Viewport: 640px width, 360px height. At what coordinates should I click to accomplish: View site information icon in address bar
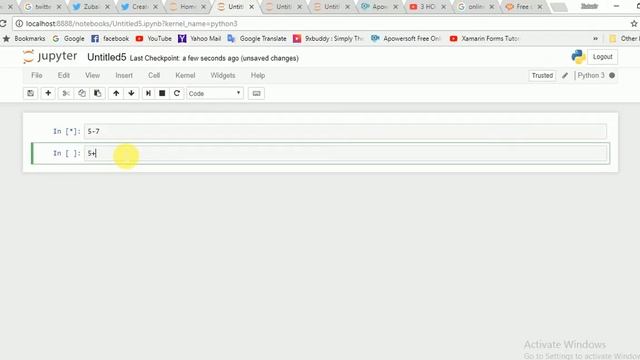click(19, 24)
